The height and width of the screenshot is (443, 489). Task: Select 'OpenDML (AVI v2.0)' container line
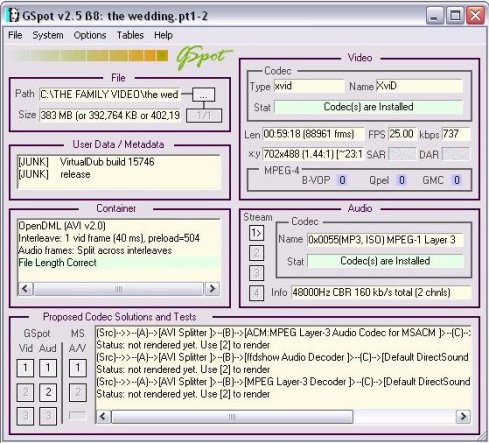(119, 226)
